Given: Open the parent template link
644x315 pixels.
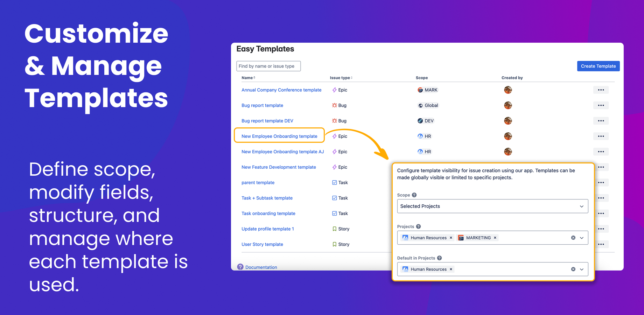Looking at the screenshot, I should pyautogui.click(x=258, y=182).
